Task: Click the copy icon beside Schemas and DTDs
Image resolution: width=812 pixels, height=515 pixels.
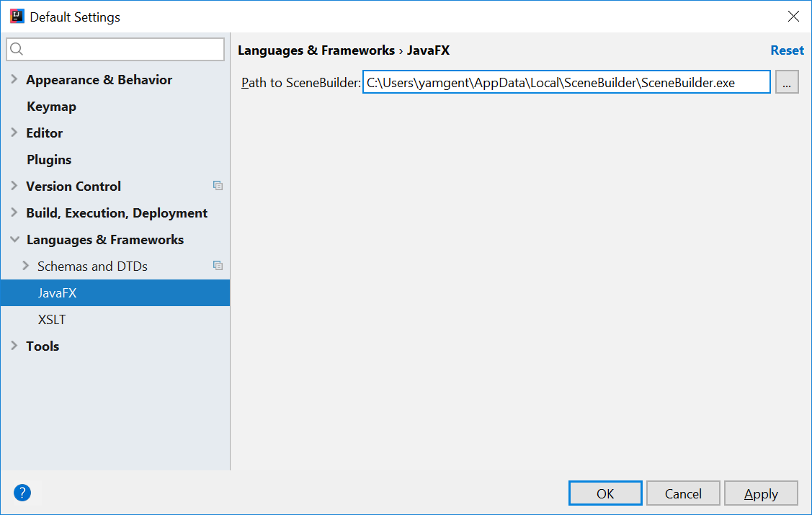Action: [218, 266]
